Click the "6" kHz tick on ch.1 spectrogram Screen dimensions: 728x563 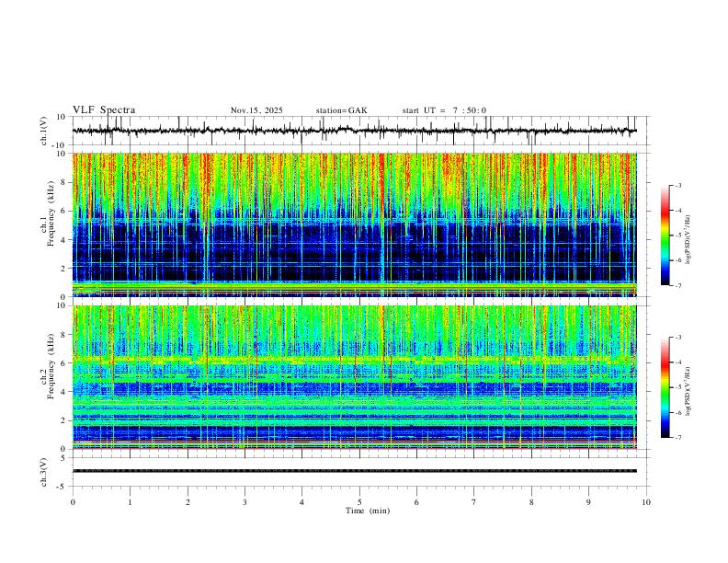(x=64, y=211)
